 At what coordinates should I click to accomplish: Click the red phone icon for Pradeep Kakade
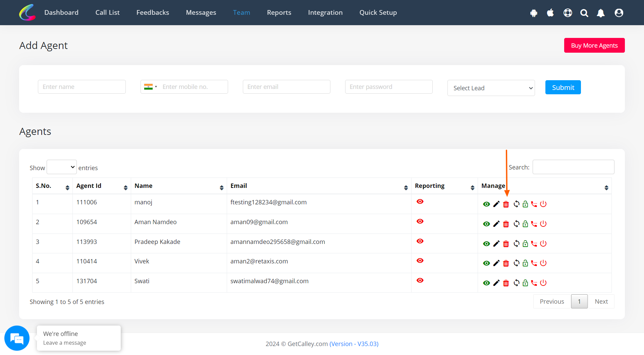(534, 244)
